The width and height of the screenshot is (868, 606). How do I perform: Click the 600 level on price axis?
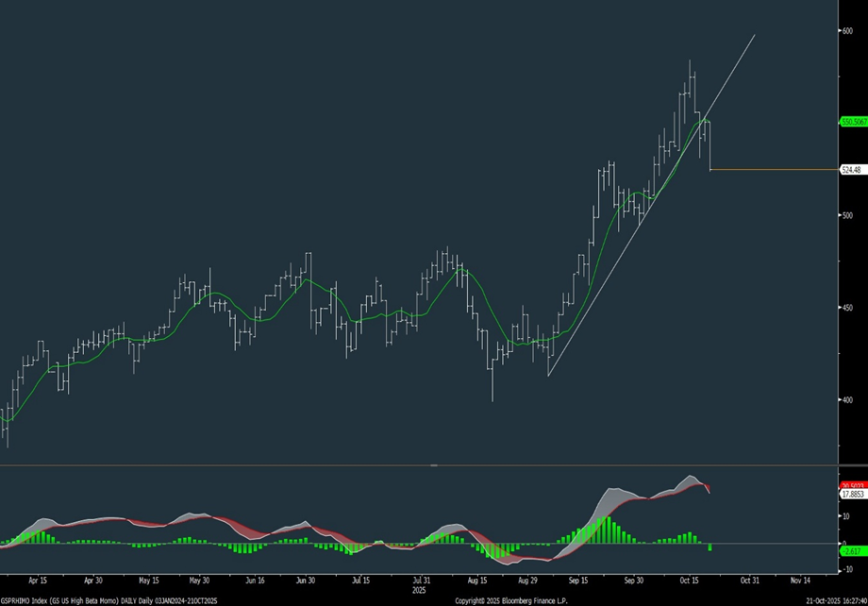(846, 30)
